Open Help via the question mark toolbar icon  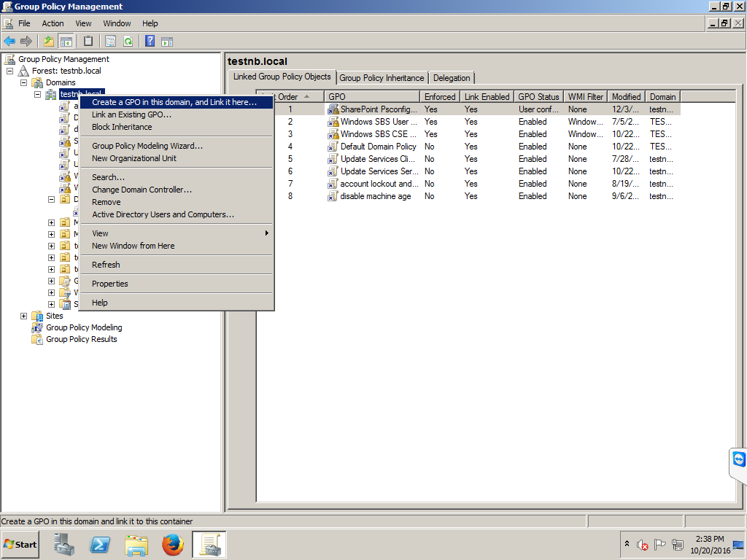click(x=150, y=42)
